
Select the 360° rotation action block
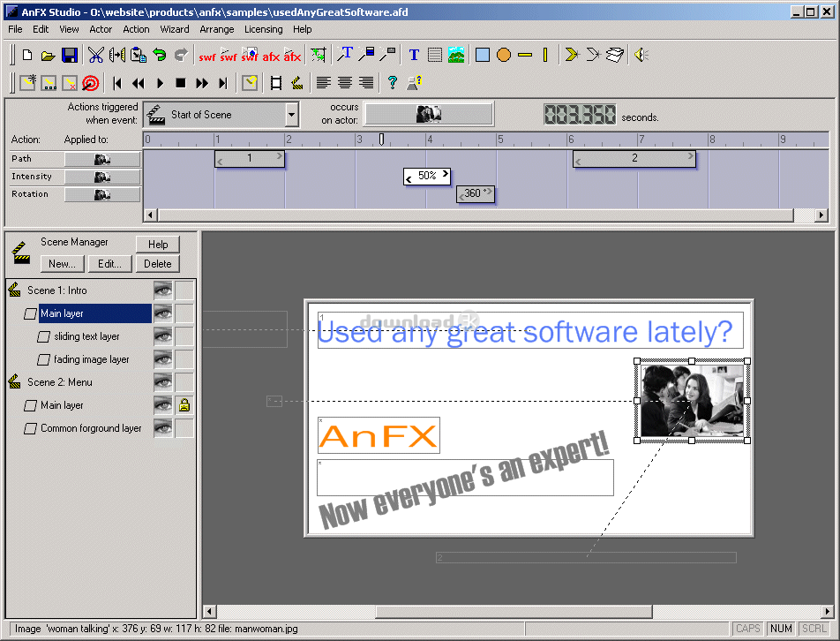(x=476, y=193)
